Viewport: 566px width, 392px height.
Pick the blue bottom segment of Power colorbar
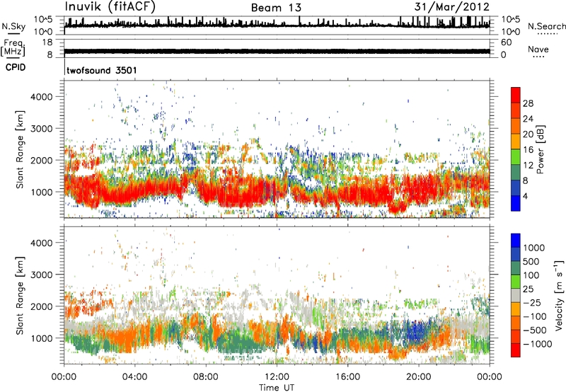516,203
